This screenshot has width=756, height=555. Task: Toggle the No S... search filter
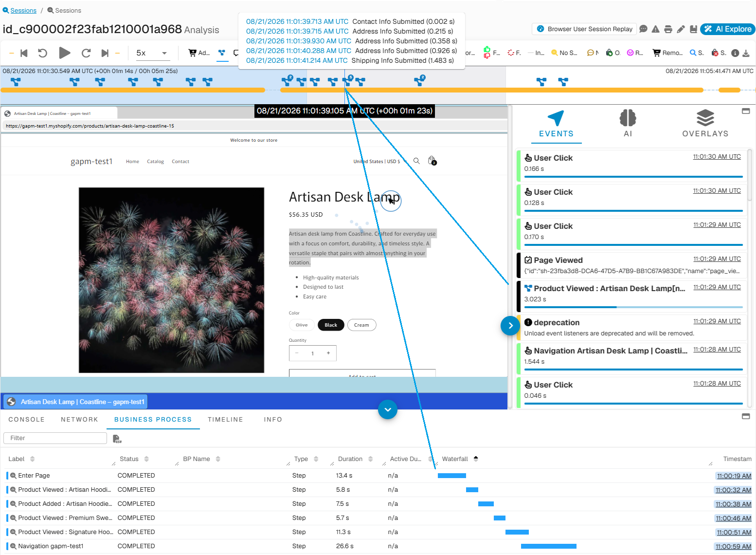564,53
